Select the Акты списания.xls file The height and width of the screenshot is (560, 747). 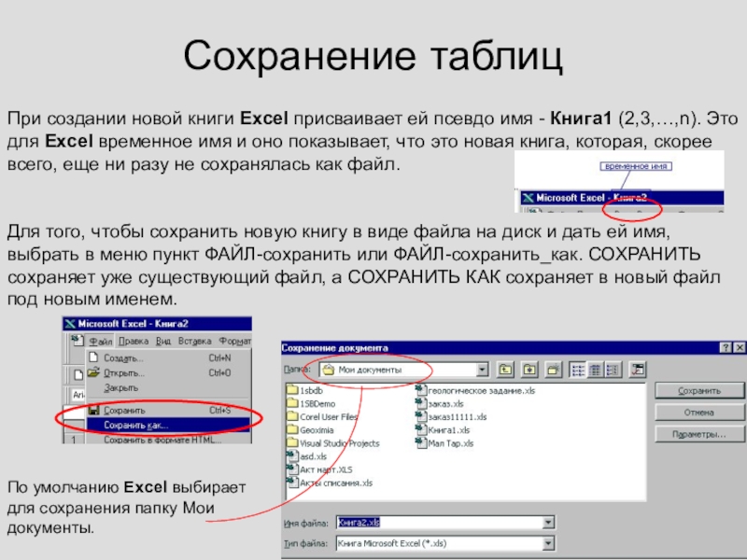point(330,483)
